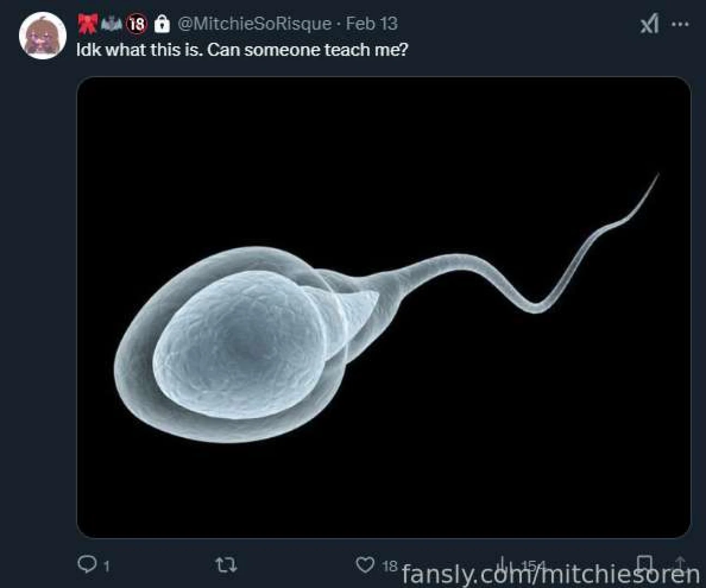Open the @MitchieSoRisque handle link
The width and height of the screenshot is (706, 588).
tap(254, 23)
